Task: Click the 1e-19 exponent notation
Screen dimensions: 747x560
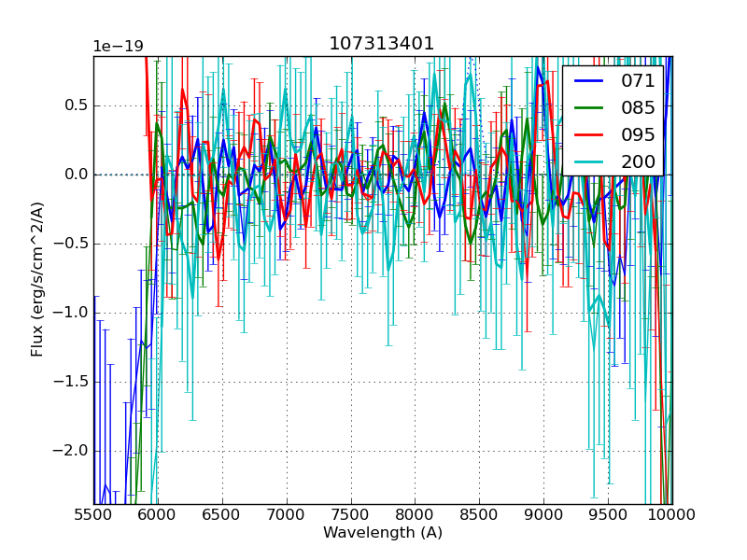Action: click(x=117, y=47)
